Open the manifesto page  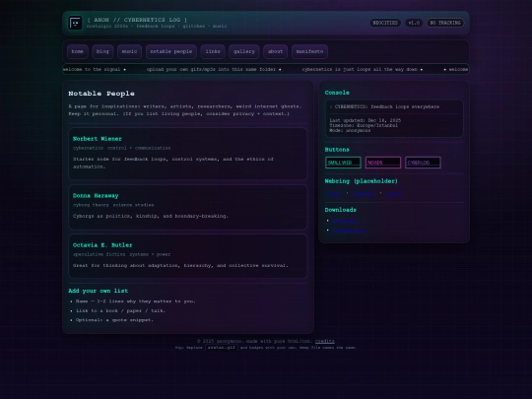[309, 51]
